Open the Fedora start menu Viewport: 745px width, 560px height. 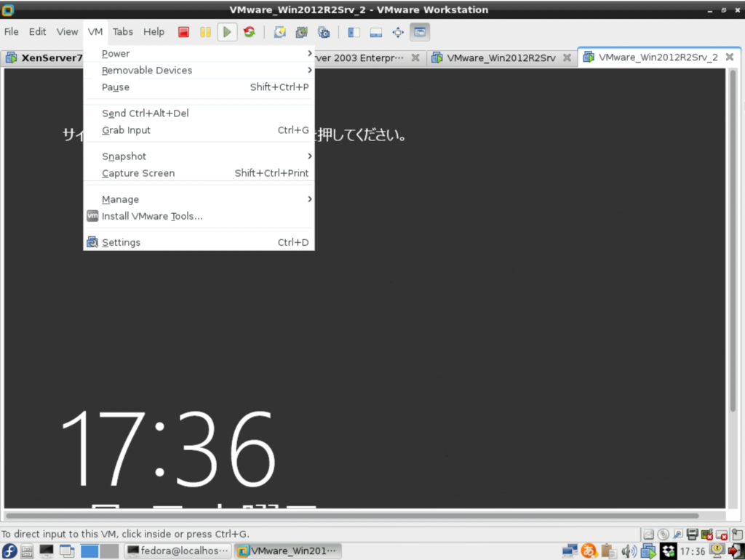coord(9,551)
